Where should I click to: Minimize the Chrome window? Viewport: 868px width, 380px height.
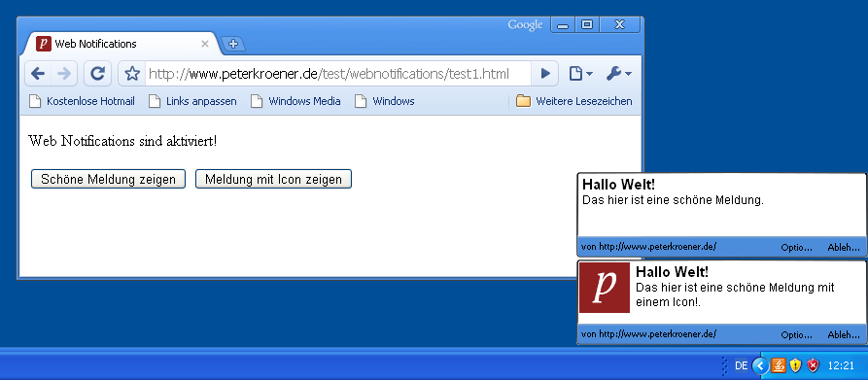pos(563,25)
